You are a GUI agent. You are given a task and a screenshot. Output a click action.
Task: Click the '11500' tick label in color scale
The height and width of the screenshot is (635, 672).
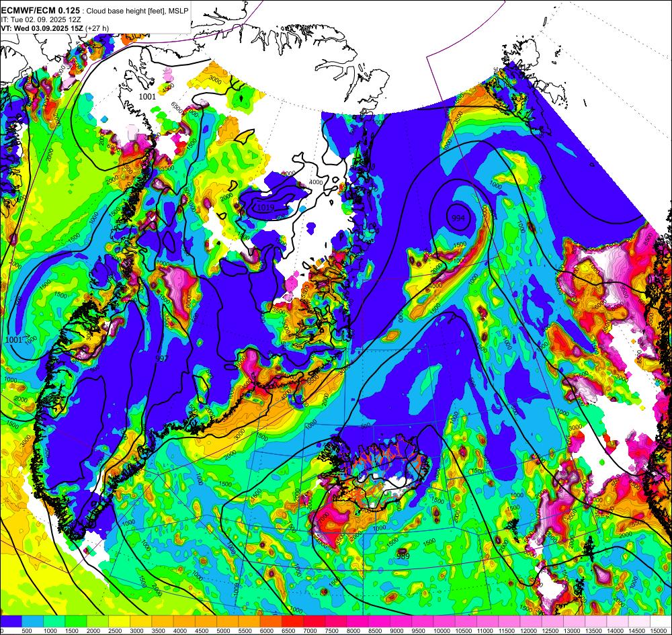pyautogui.click(x=507, y=631)
